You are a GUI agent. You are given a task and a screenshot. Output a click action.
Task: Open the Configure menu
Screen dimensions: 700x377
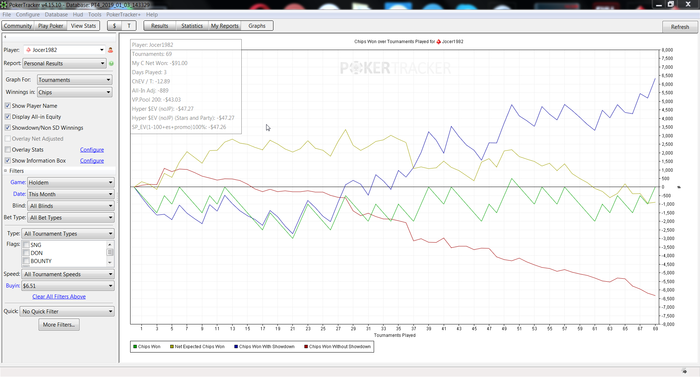coord(28,15)
